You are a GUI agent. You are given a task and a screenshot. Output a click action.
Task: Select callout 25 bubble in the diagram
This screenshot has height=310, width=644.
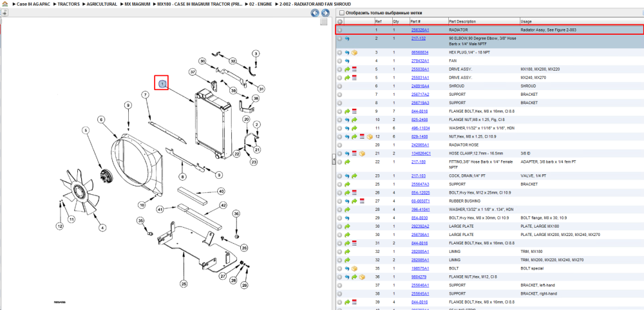[184, 284]
